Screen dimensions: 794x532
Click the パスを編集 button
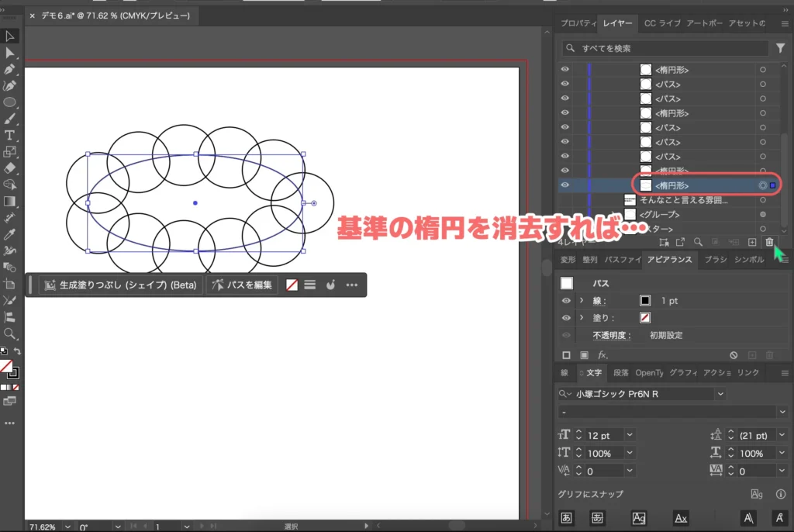[x=242, y=285]
